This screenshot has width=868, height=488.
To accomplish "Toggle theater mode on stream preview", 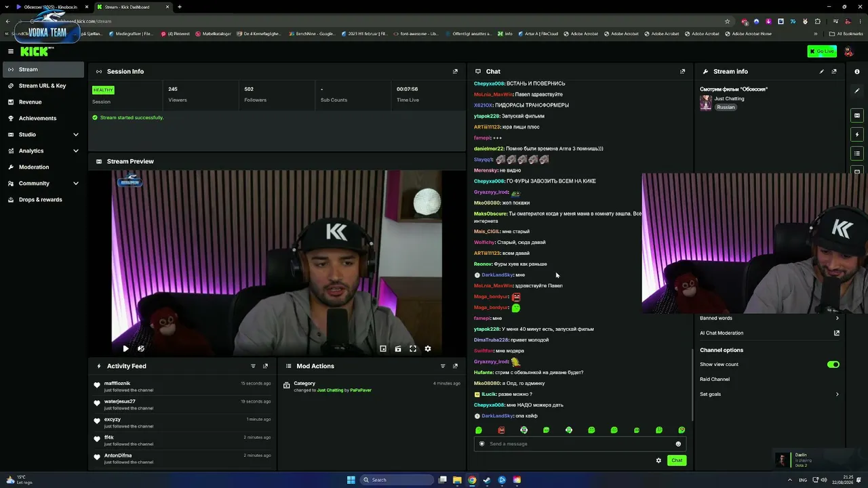I will (x=398, y=348).
